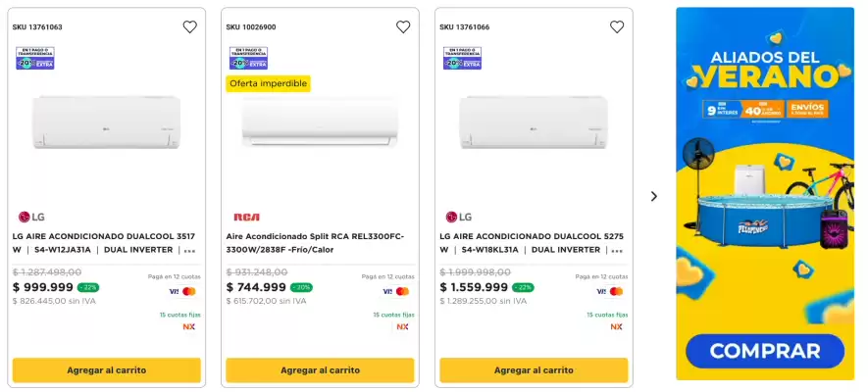868x392 pixels.
Task: Toggle wishlist heart on RCA air conditioner
Action: click(403, 27)
